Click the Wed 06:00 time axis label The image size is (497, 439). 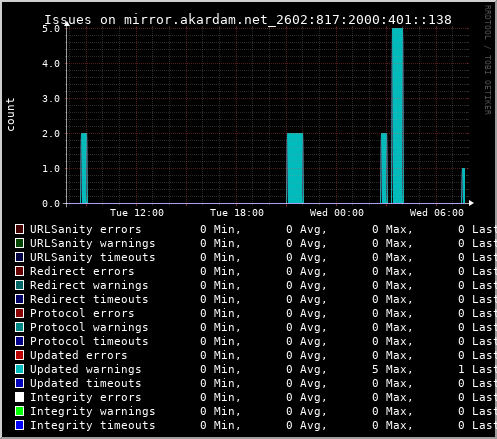pyautogui.click(x=437, y=213)
